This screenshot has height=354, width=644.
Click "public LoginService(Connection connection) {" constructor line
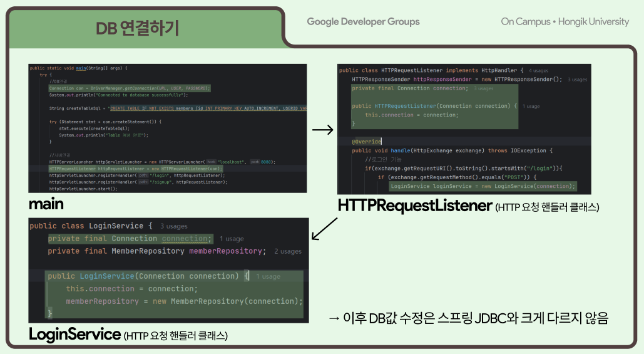click(148, 276)
